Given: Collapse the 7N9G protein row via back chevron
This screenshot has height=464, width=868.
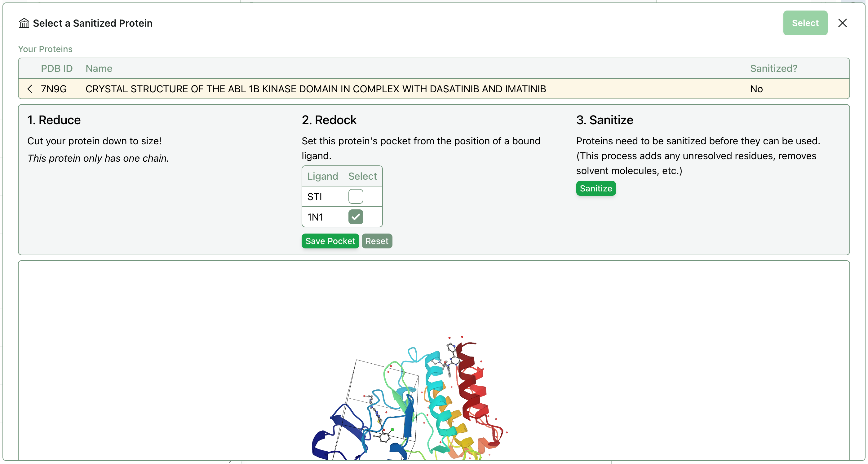Looking at the screenshot, I should [30, 89].
